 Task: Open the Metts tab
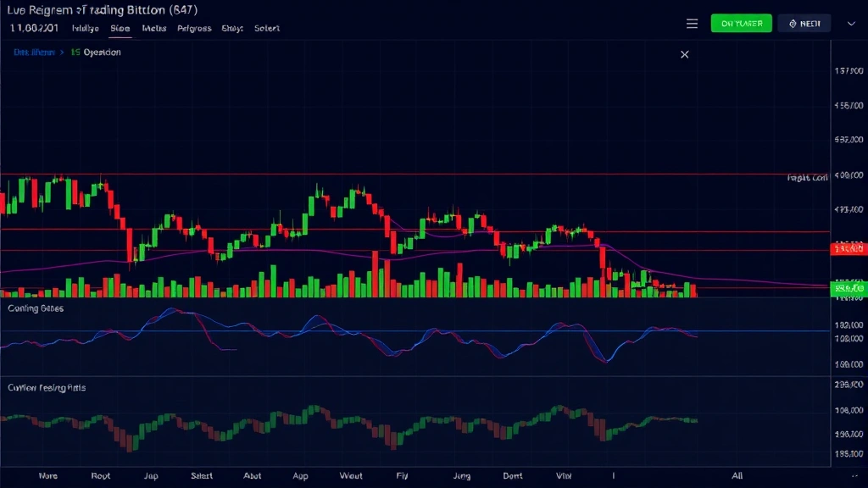pos(154,28)
